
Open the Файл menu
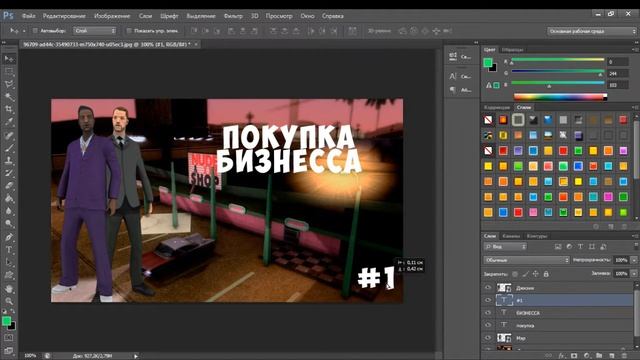[29, 16]
